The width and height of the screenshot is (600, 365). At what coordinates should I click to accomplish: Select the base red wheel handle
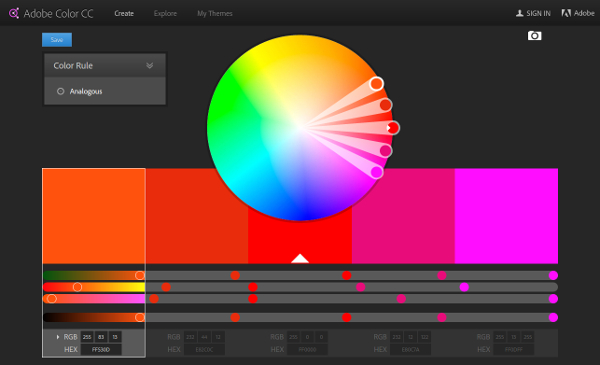[x=393, y=128]
